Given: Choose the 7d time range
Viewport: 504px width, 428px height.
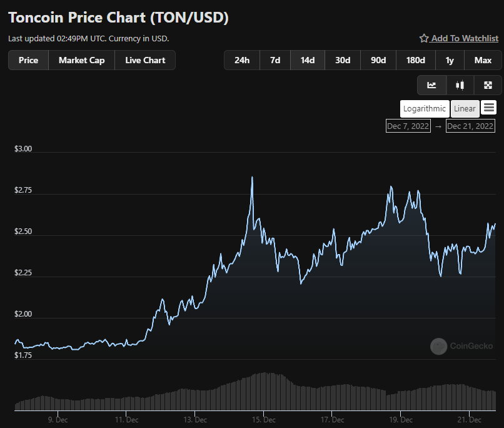Looking at the screenshot, I should click(275, 60).
